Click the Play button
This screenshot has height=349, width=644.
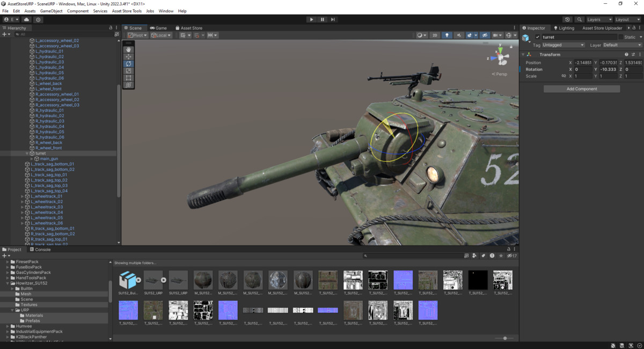click(311, 19)
